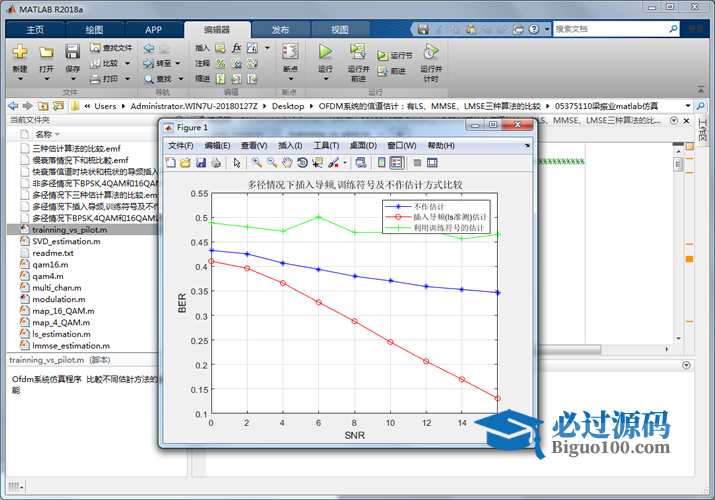Select Data Cursor tool in Figure toolbar
715x500 pixels.
click(x=317, y=163)
